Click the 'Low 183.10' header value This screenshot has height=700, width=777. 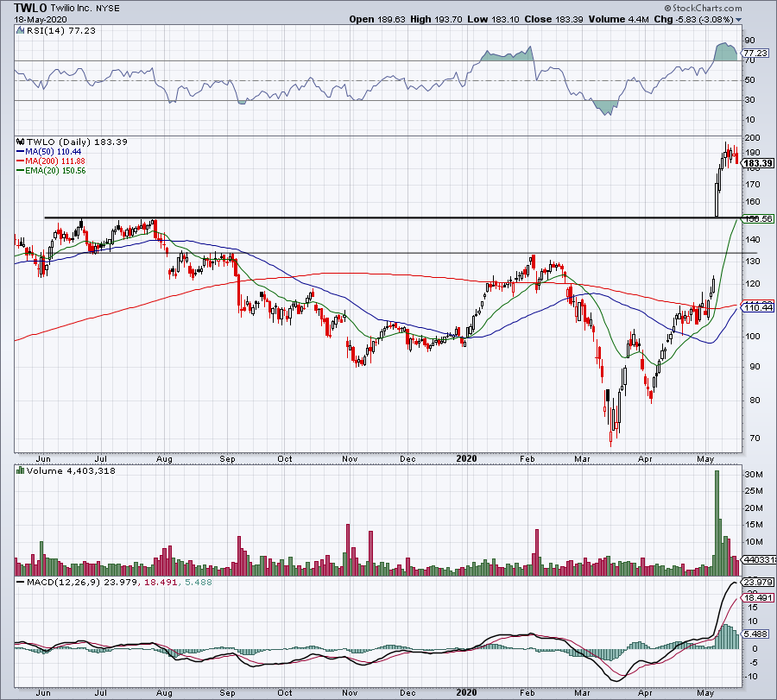pyautogui.click(x=494, y=19)
